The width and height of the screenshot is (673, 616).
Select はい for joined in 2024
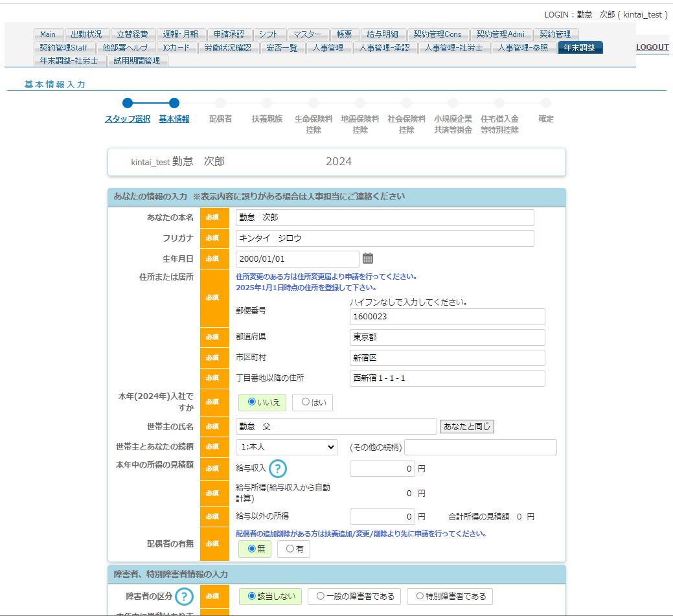pyautogui.click(x=313, y=402)
